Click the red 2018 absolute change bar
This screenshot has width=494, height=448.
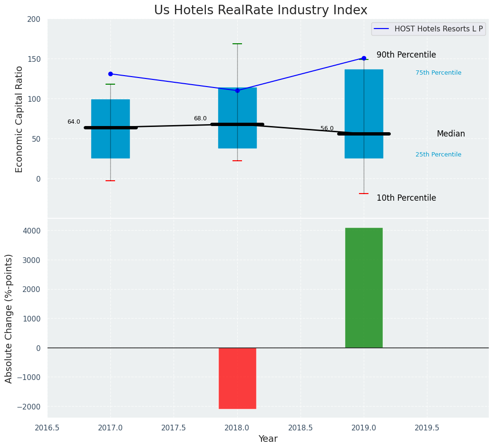pos(237,378)
